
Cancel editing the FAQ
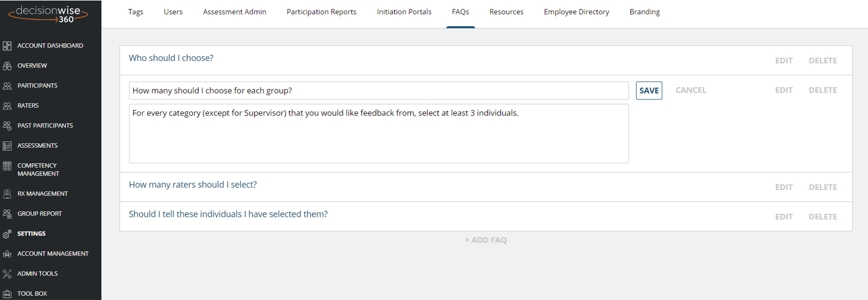(x=691, y=90)
